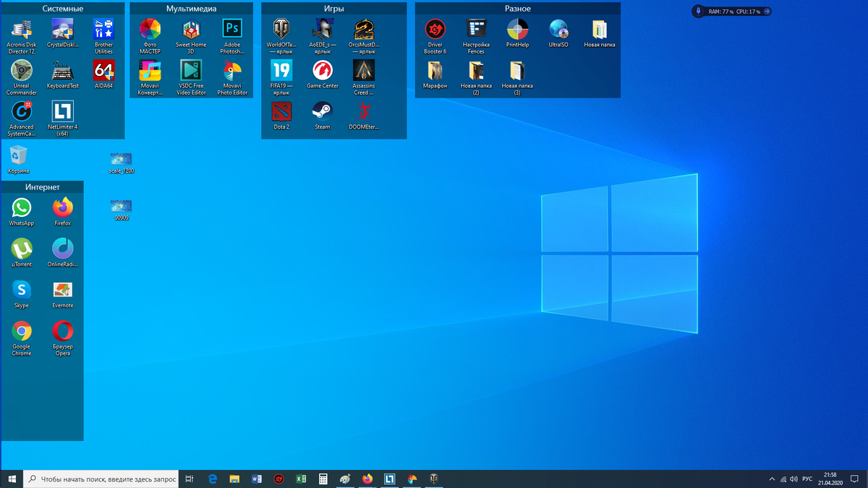
Task: Switch to Word on the taskbar
Action: pyautogui.click(x=257, y=479)
